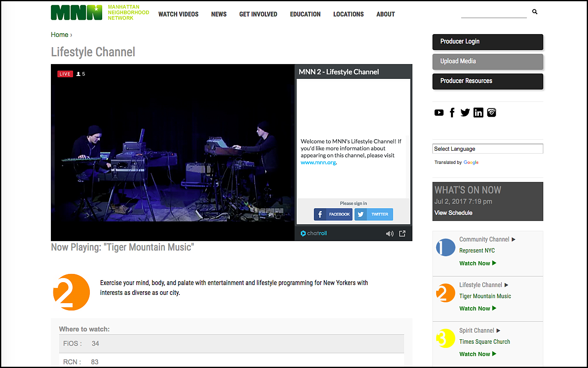This screenshot has width=588, height=368.
Task: Click the orange Lifestyle Channel 2 sidebar icon
Action: pyautogui.click(x=446, y=293)
